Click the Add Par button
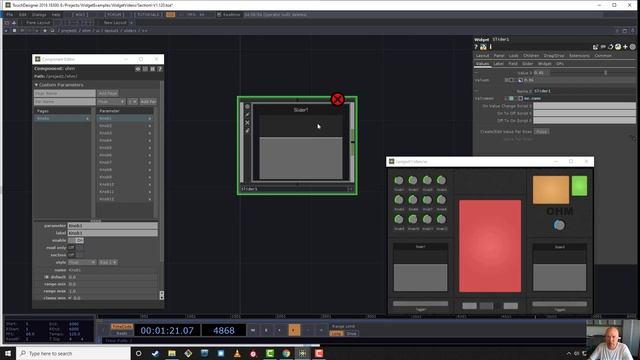Viewport: 640px width, 360px height. tap(148, 102)
